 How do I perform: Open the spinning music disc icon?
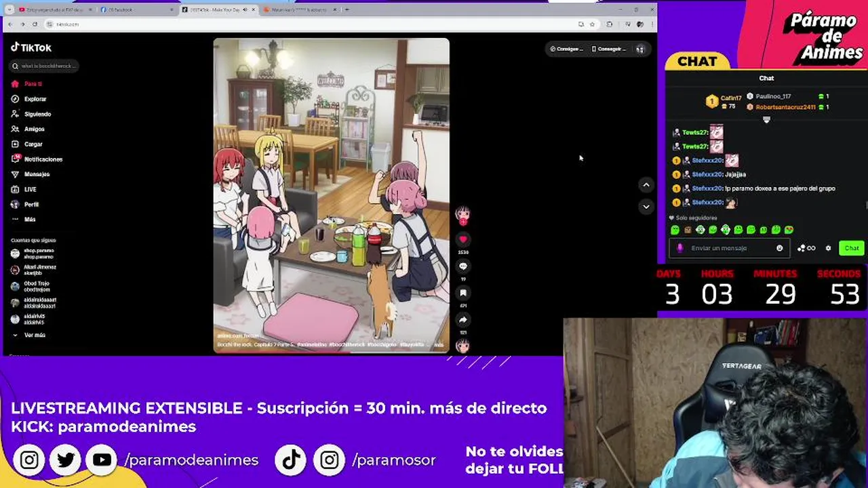click(x=462, y=346)
